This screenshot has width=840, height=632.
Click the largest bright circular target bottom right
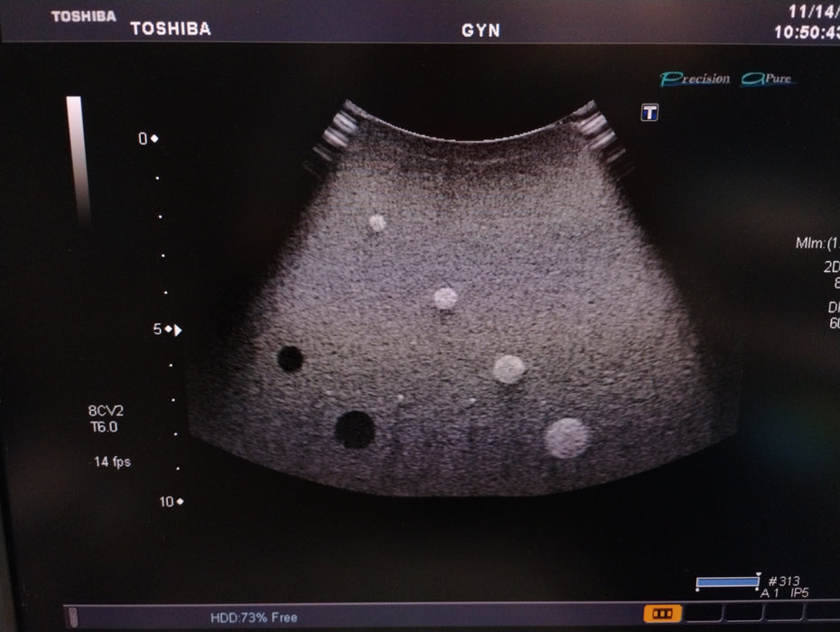click(x=566, y=437)
